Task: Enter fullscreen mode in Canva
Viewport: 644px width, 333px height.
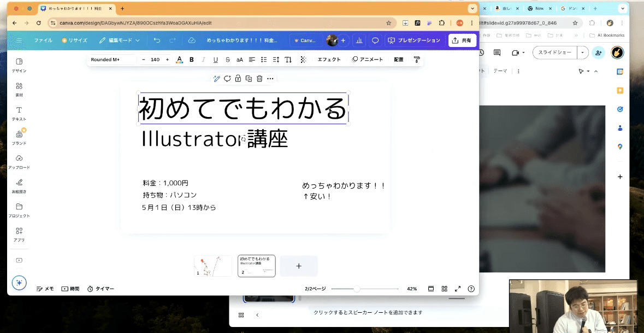Action: click(458, 289)
